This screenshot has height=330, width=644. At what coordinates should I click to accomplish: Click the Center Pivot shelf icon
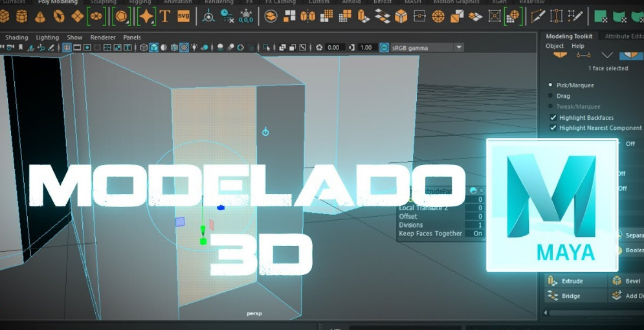(x=208, y=17)
